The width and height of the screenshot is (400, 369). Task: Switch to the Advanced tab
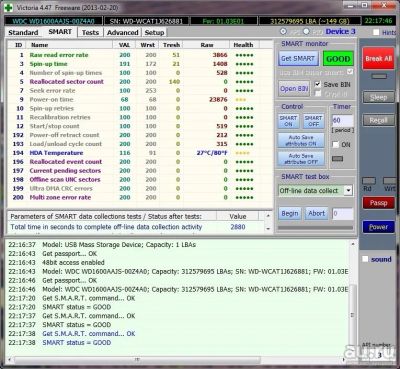[123, 32]
